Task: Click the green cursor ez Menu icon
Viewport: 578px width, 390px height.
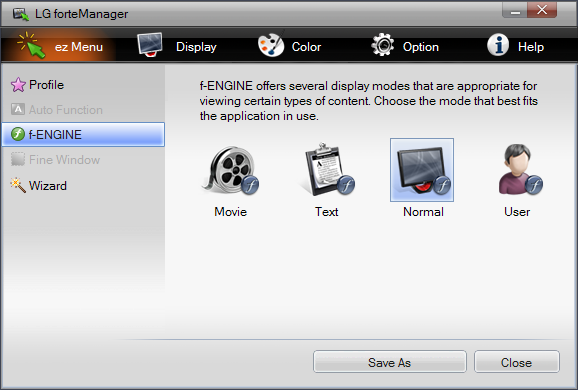Action: (32, 45)
